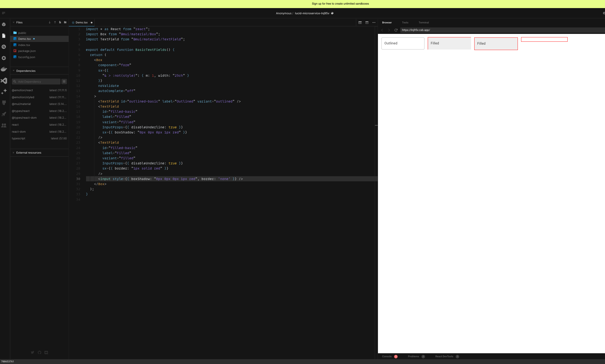
Task: Open index.tsx in the file tree
Action: (24, 45)
